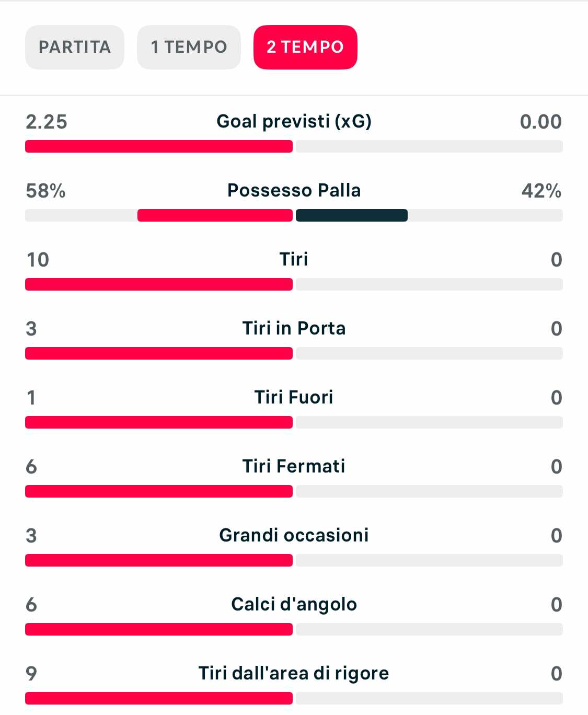Click the red home-team possession bar

click(x=215, y=215)
